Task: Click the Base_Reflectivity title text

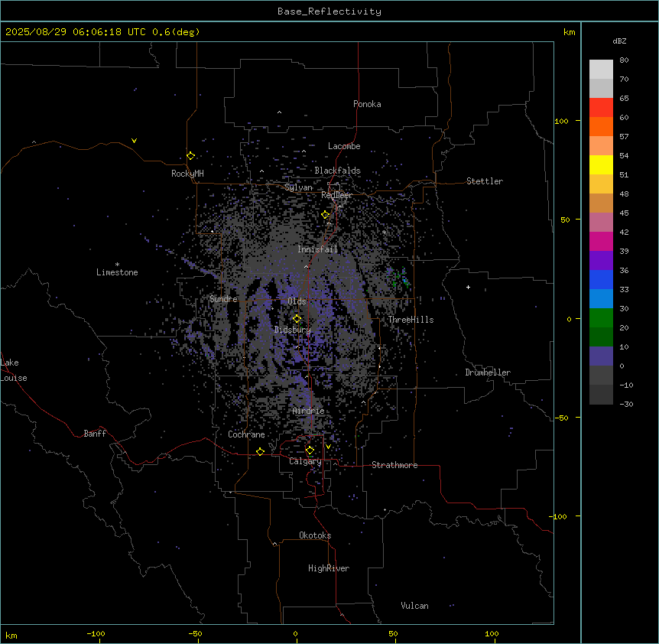Action: pyautogui.click(x=329, y=11)
